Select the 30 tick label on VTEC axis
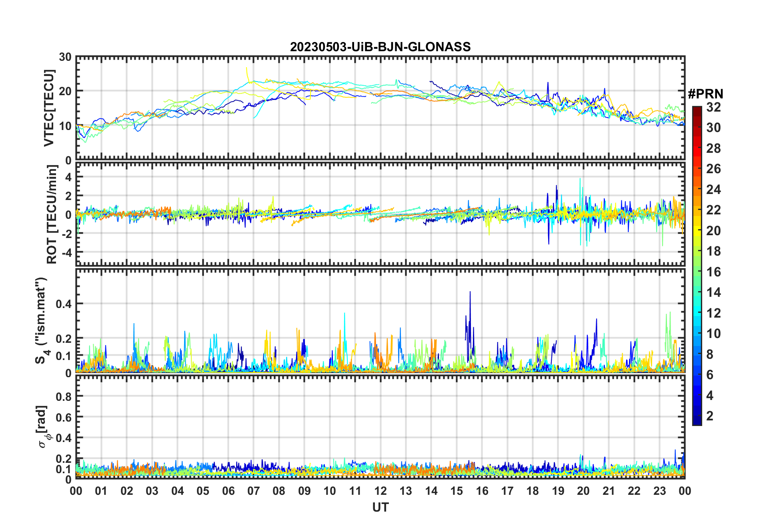Screen dimensions: 761x532 [x=65, y=57]
